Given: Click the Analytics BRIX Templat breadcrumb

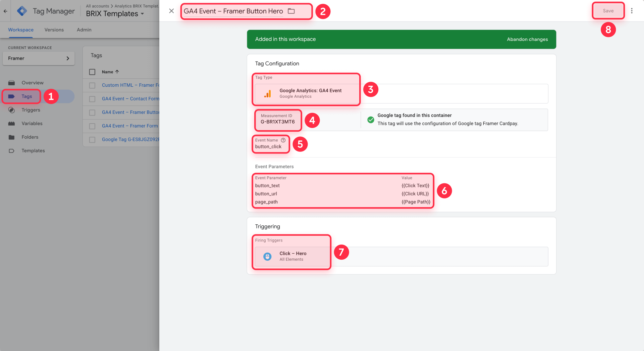Looking at the screenshot, I should (x=136, y=6).
